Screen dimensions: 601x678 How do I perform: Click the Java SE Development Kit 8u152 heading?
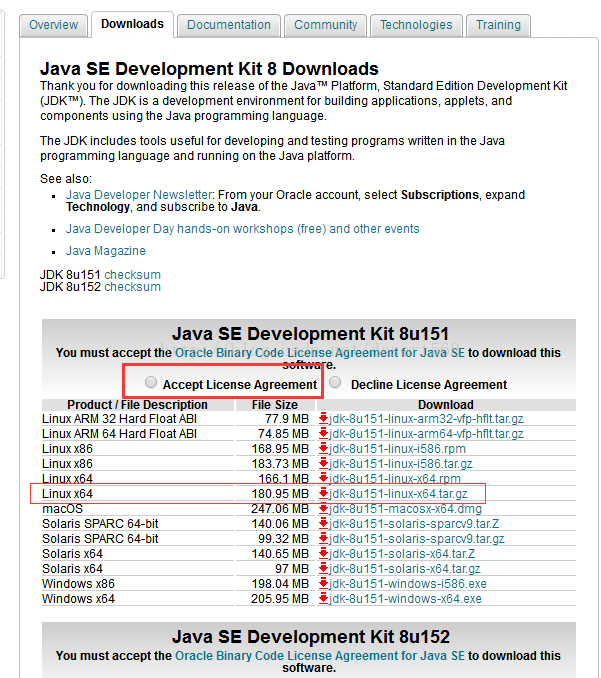(310, 637)
